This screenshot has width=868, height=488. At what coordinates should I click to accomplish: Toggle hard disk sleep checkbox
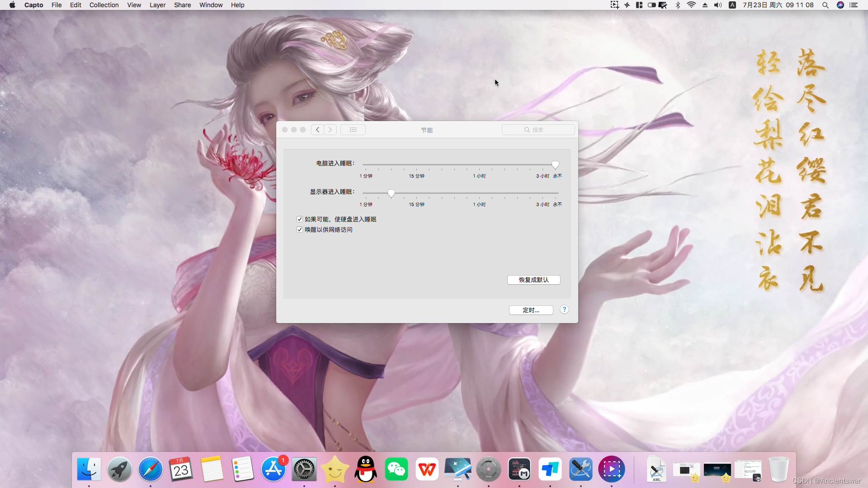pyautogui.click(x=299, y=219)
